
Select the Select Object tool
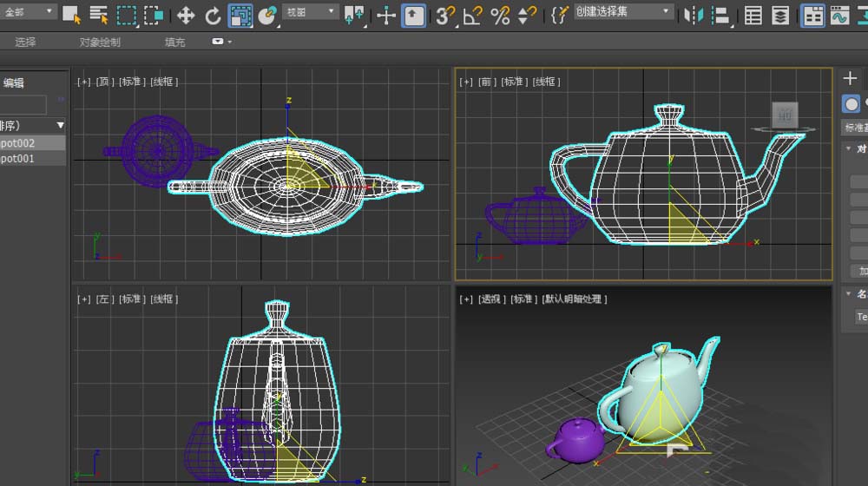pos(71,15)
